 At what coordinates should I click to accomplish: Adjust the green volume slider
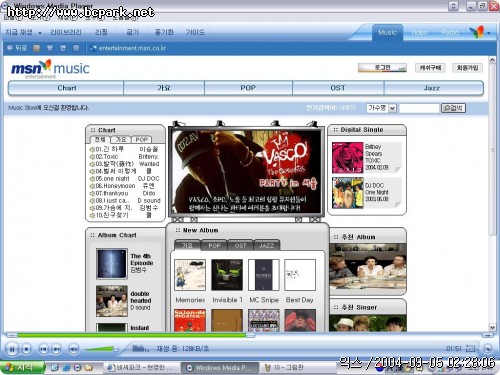101,349
